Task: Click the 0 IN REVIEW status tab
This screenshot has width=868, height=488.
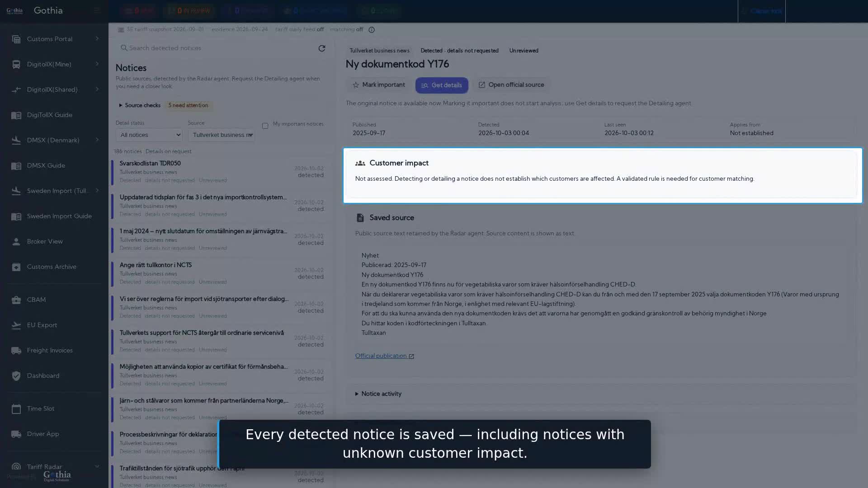Action: (x=189, y=11)
